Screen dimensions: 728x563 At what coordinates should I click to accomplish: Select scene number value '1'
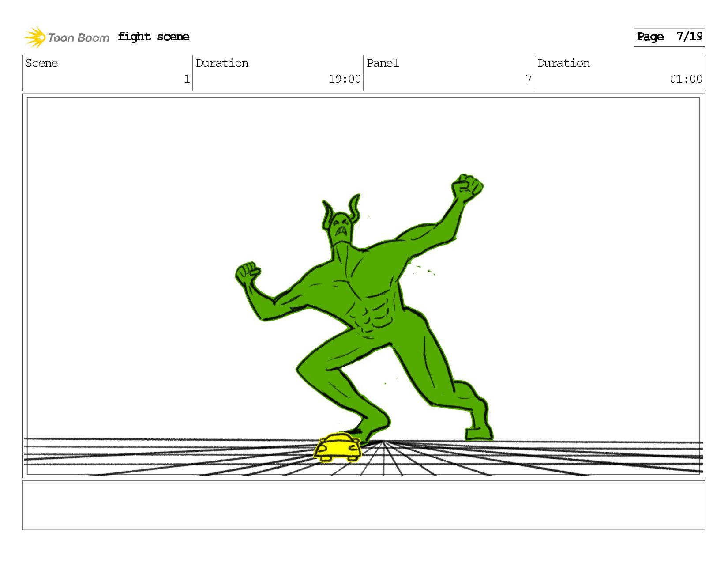[187, 79]
